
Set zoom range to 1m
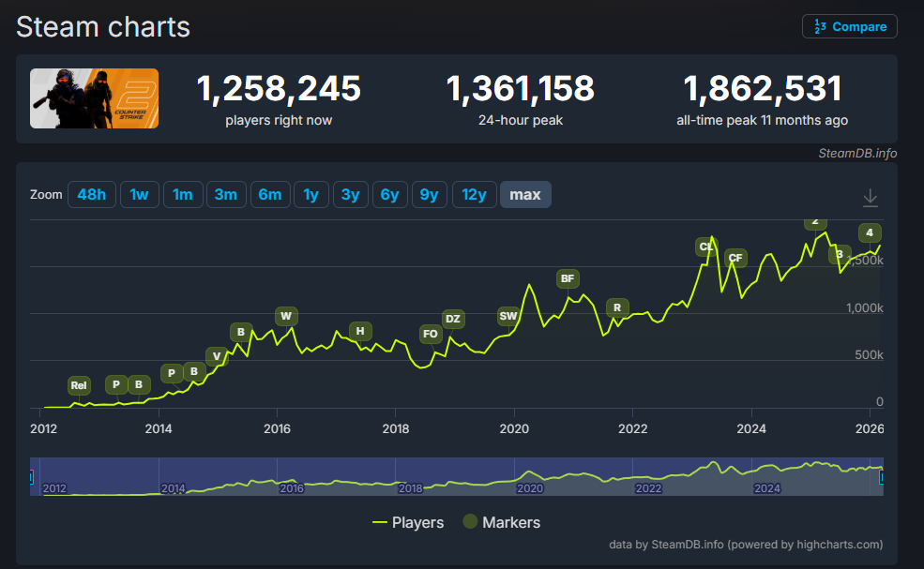183,194
